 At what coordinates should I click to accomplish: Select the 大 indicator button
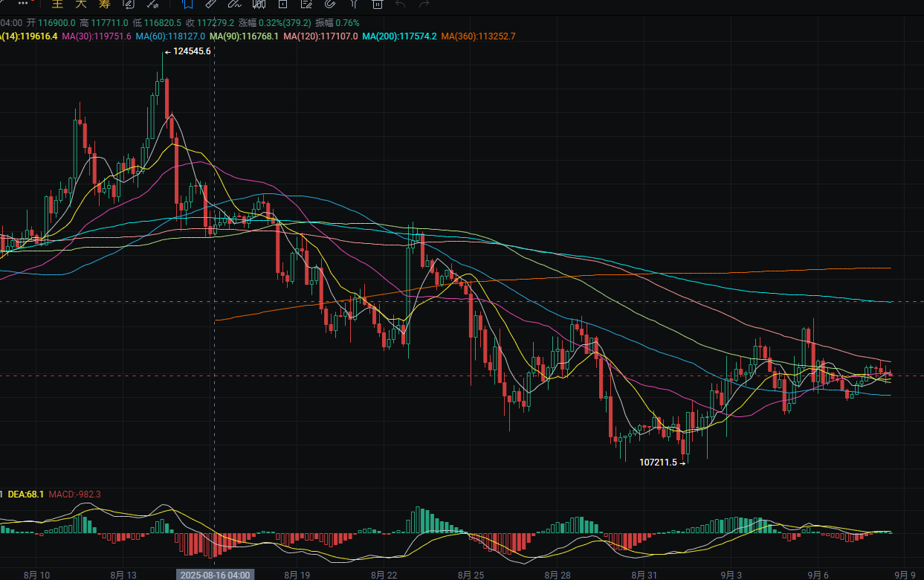pos(81,4)
